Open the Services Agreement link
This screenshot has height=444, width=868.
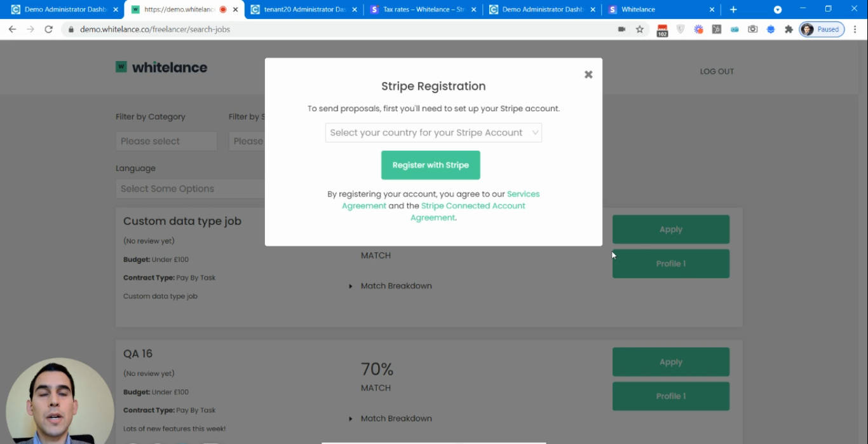(x=440, y=200)
